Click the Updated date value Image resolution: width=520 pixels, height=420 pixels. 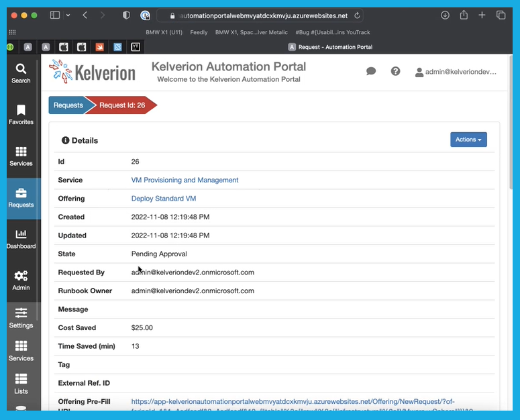(x=170, y=235)
